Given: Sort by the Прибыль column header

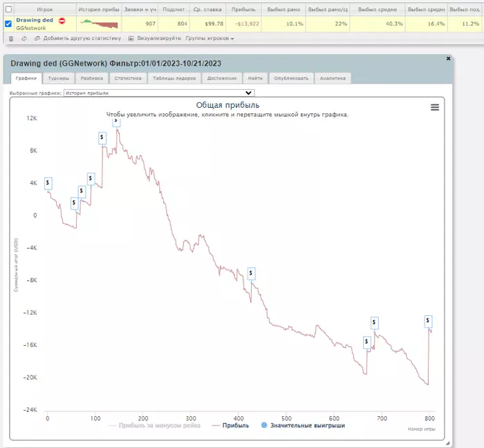Looking at the screenshot, I should point(243,9).
